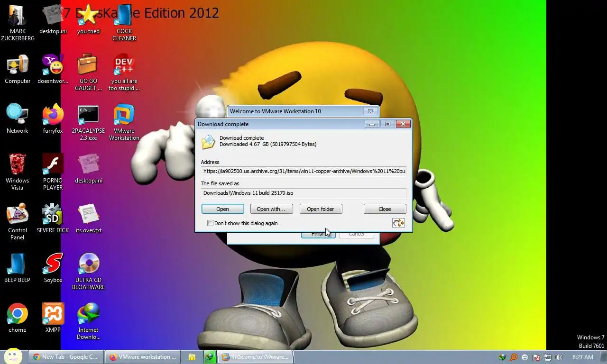
Task: Click the orange magnifier tray icon
Action: tap(514, 357)
